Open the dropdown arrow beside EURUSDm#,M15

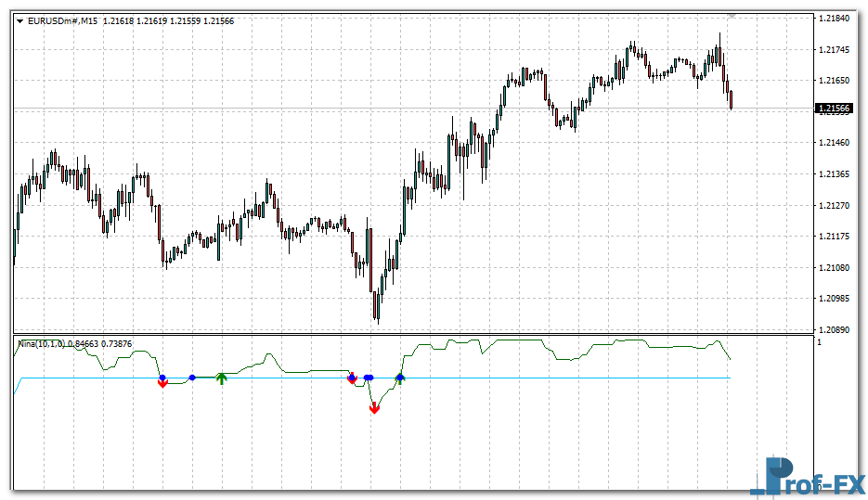tap(20, 20)
